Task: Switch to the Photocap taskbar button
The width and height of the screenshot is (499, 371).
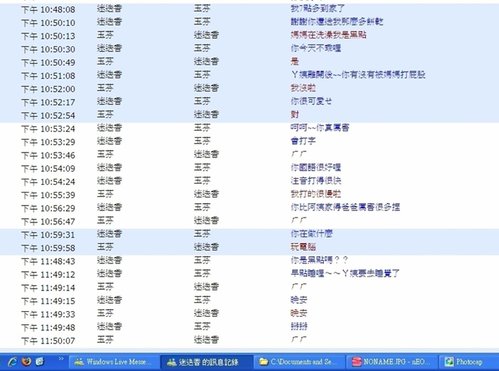Action: tap(469, 362)
